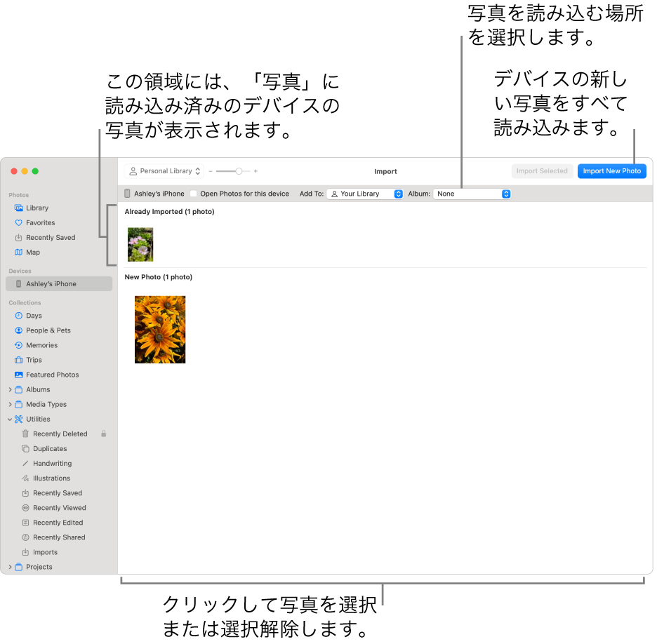Select the Recently Saved icon under Photos
657x644 pixels.
click(18, 238)
